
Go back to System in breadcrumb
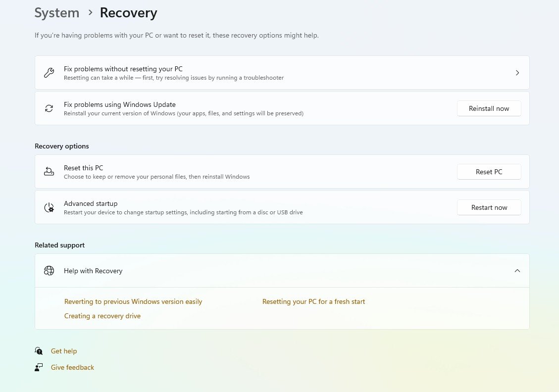click(x=57, y=13)
